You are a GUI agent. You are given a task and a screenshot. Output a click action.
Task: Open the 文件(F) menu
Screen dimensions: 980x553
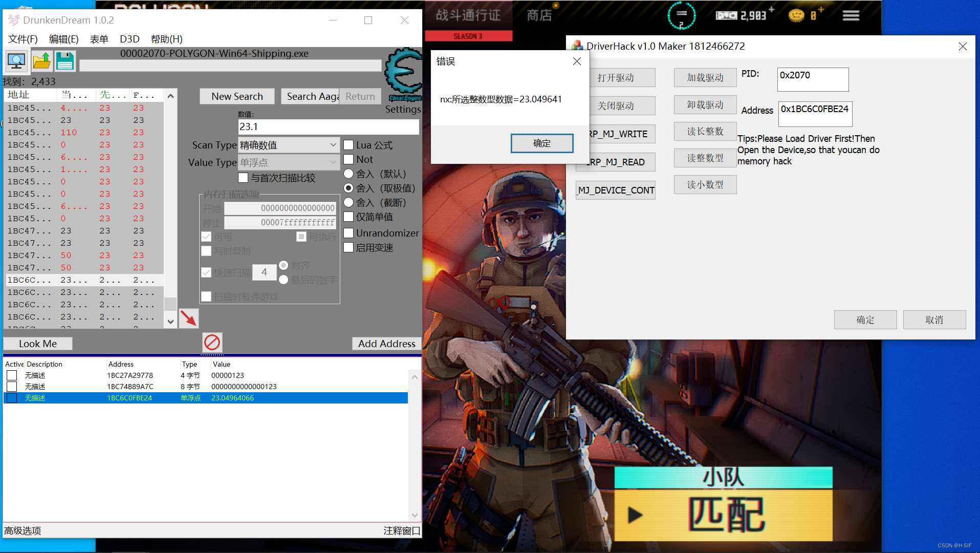point(23,39)
